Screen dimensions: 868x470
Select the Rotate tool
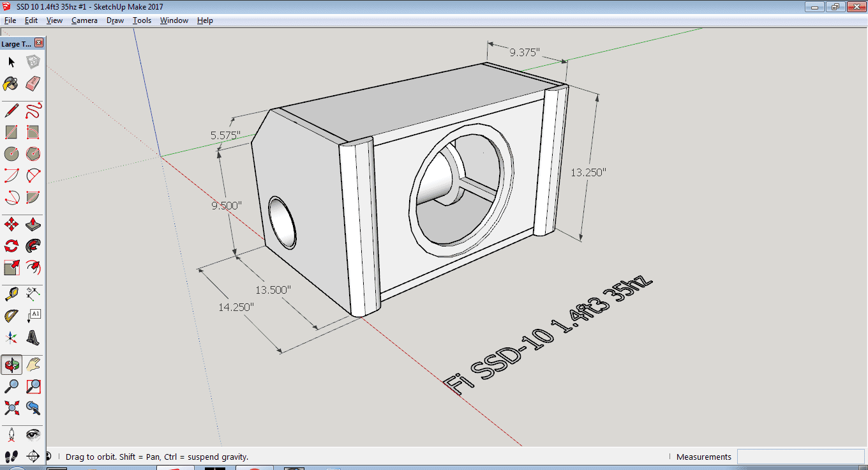(11, 246)
